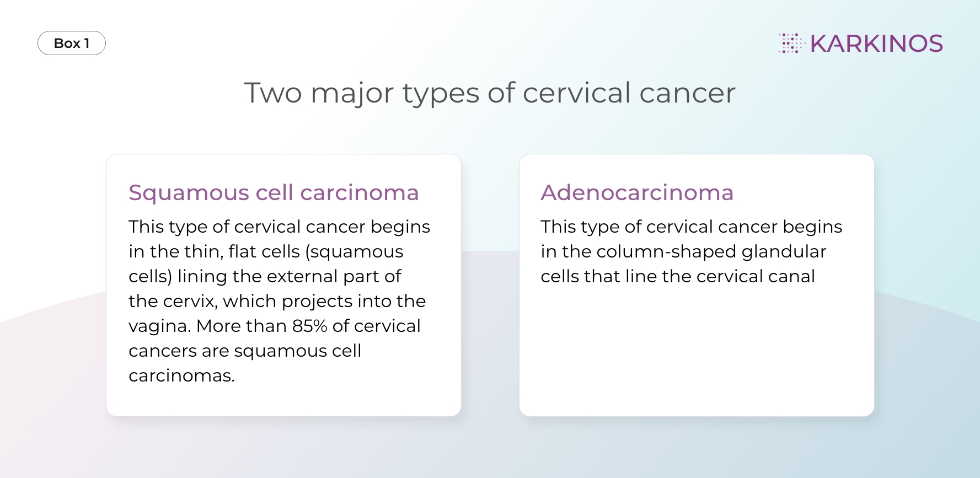This screenshot has width=980, height=478.
Task: Click the adenocarcinoma description paragraph
Action: [x=692, y=251]
